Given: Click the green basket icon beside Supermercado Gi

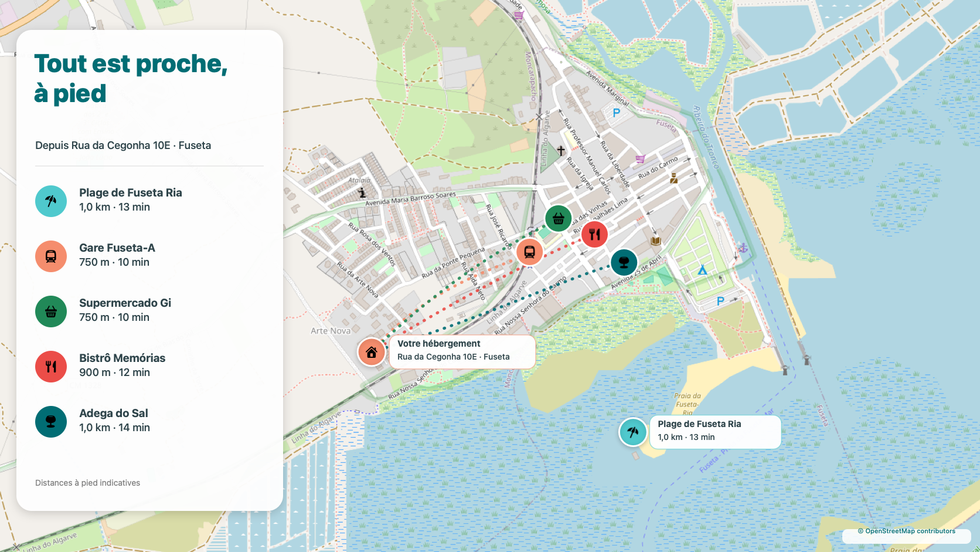Looking at the screenshot, I should 51,311.
